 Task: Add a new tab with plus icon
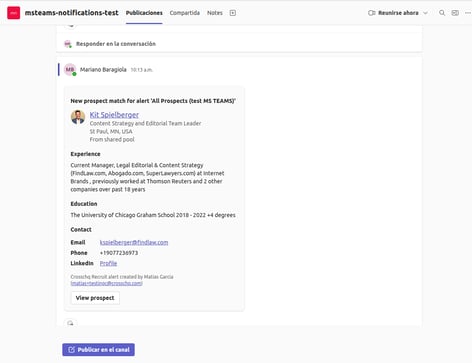point(233,13)
